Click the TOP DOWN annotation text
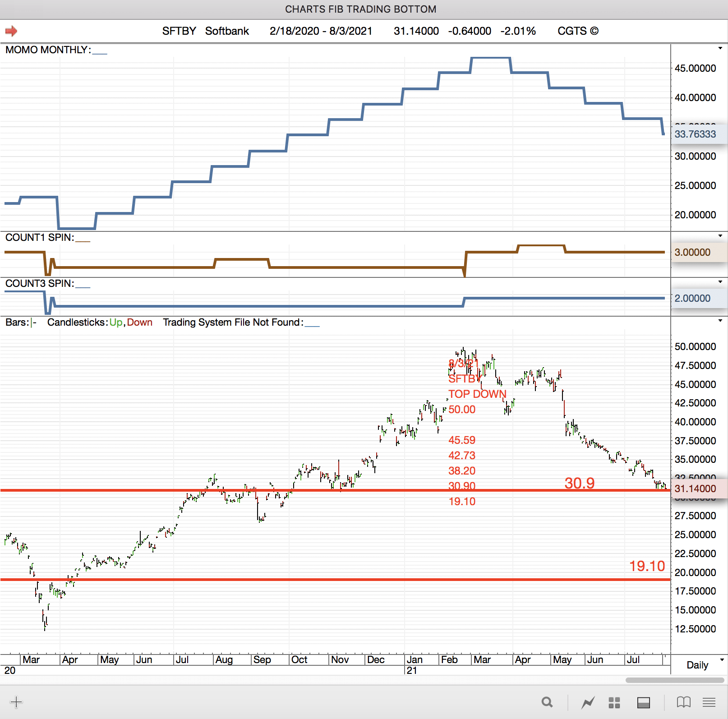Viewport: 728px width, 719px height. 478,394
